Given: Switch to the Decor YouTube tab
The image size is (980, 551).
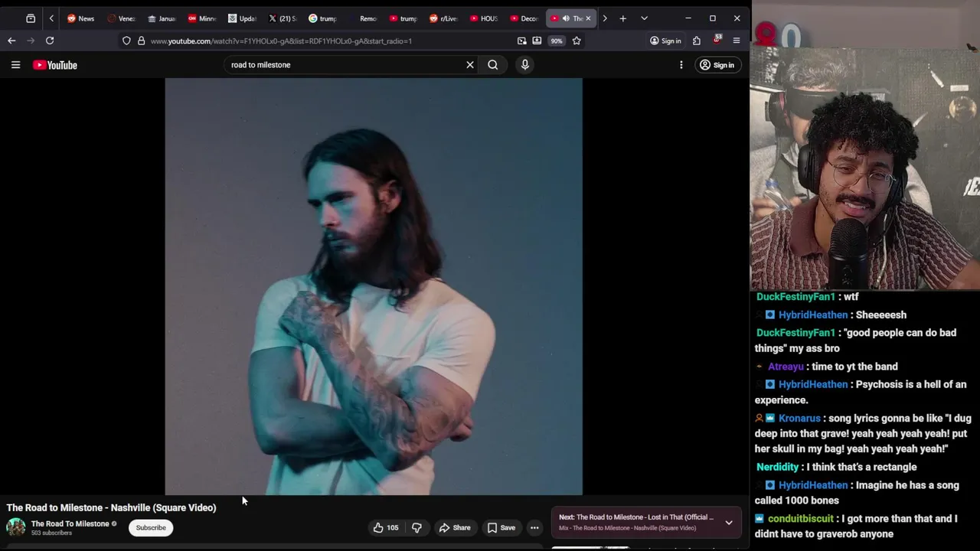Looking at the screenshot, I should click(x=524, y=18).
